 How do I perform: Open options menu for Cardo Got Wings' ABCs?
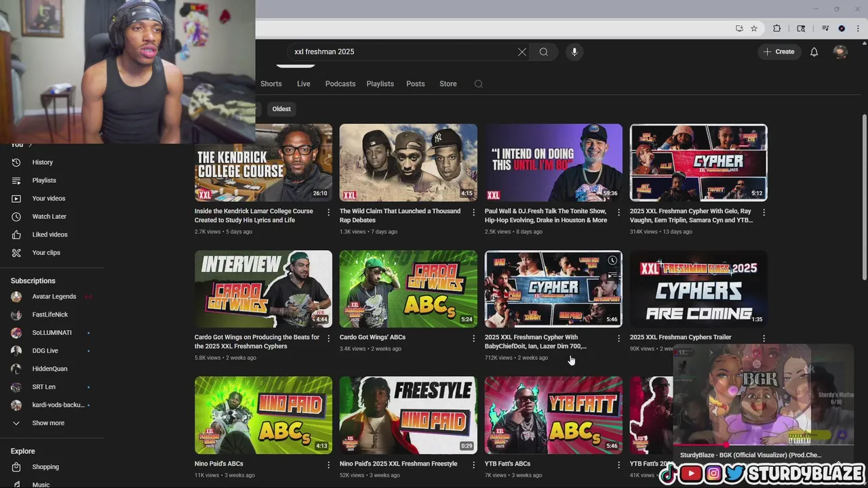point(473,338)
